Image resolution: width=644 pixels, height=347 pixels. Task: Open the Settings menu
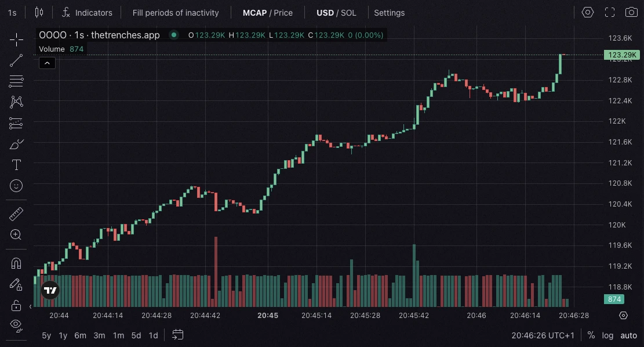pos(389,12)
